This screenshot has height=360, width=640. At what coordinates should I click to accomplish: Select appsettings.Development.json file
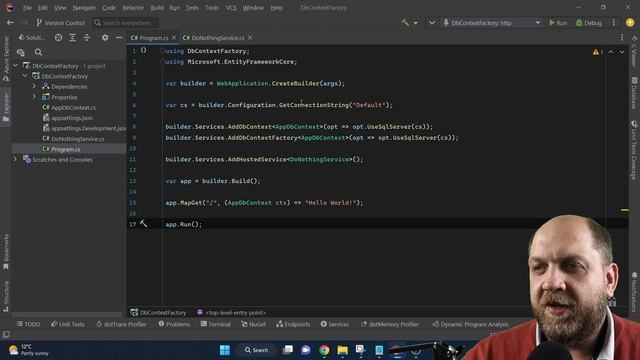click(x=84, y=129)
